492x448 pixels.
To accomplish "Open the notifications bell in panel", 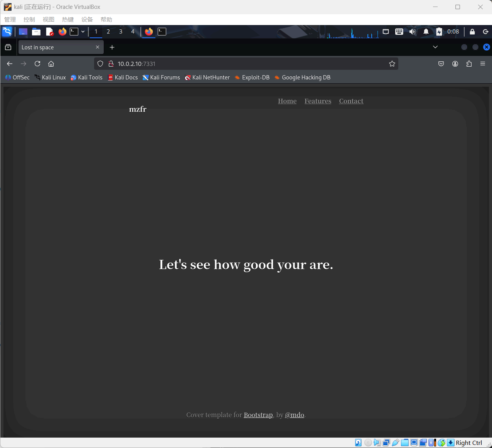I will (x=426, y=32).
